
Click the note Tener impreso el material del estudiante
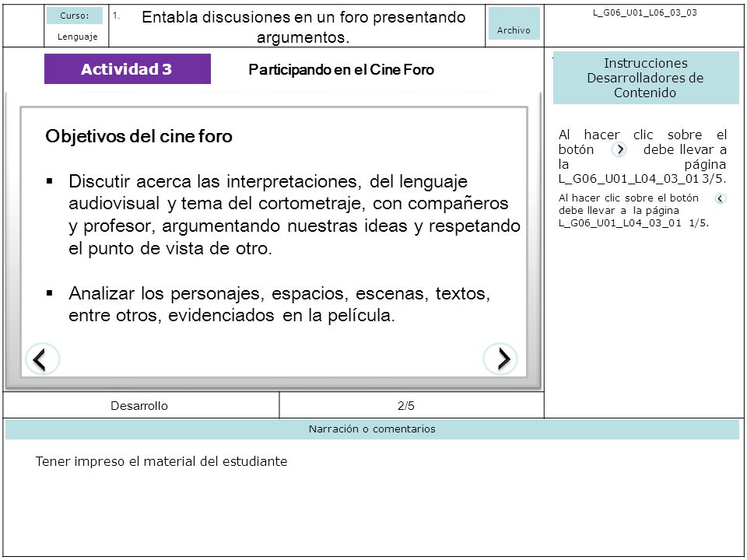(x=162, y=461)
